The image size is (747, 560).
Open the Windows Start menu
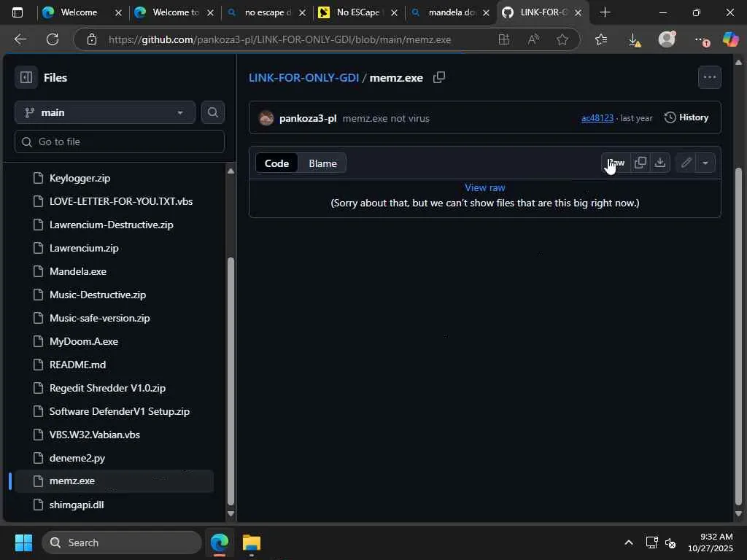tap(23, 542)
